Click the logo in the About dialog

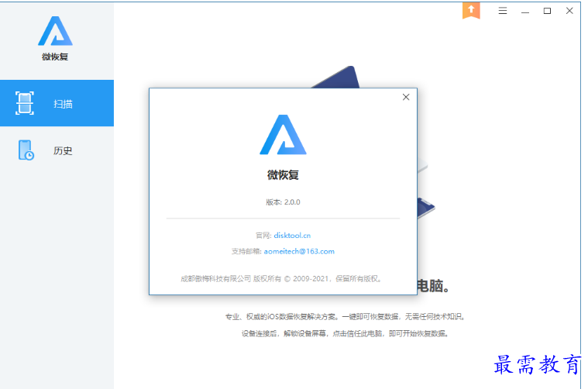coord(283,135)
